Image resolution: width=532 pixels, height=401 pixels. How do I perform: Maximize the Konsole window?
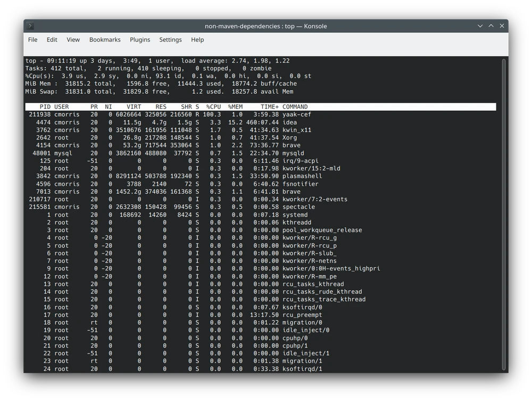click(x=491, y=26)
